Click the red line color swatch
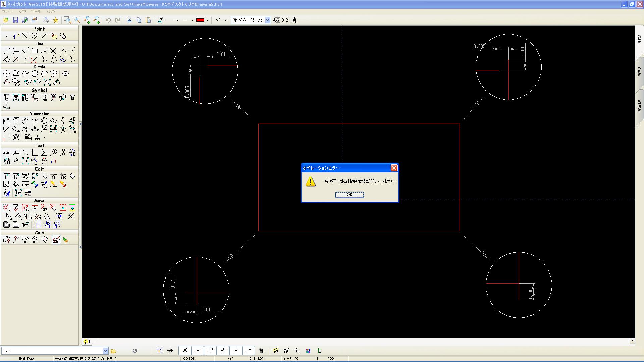 [x=200, y=20]
